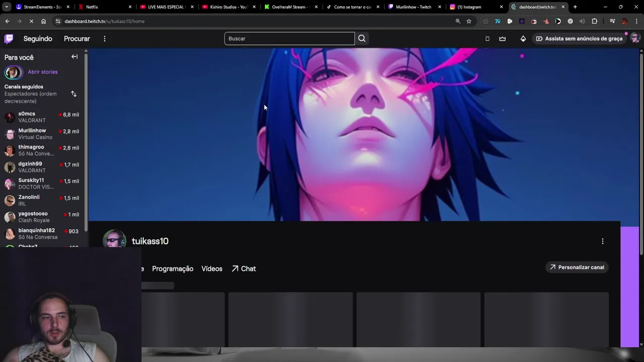Open bianquinha182 channel in sidebar
Screen dimensions: 644x362
click(43, 233)
